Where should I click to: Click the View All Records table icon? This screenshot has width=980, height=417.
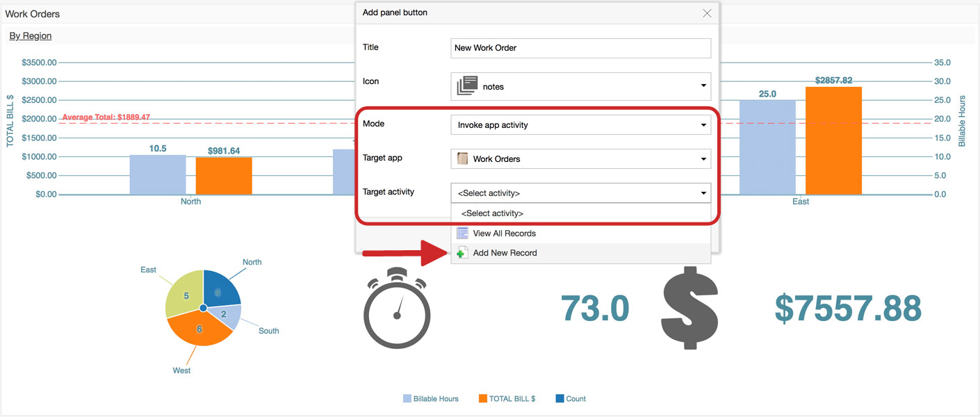click(x=462, y=234)
